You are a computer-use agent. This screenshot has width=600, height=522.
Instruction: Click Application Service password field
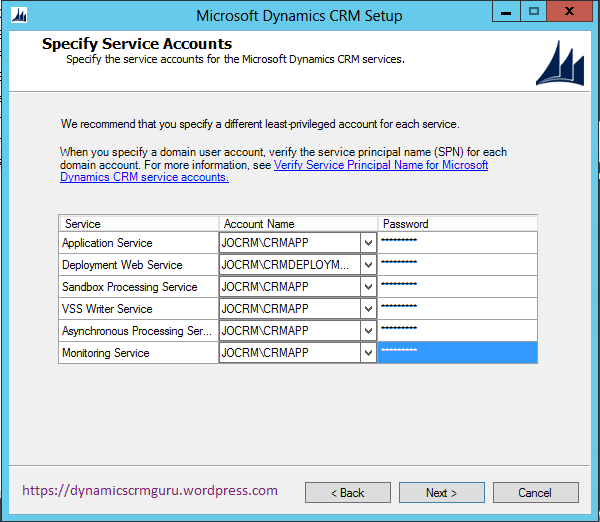click(x=457, y=243)
